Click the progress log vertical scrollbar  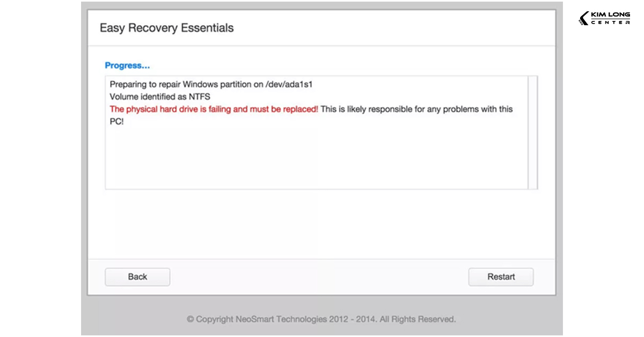(532, 132)
